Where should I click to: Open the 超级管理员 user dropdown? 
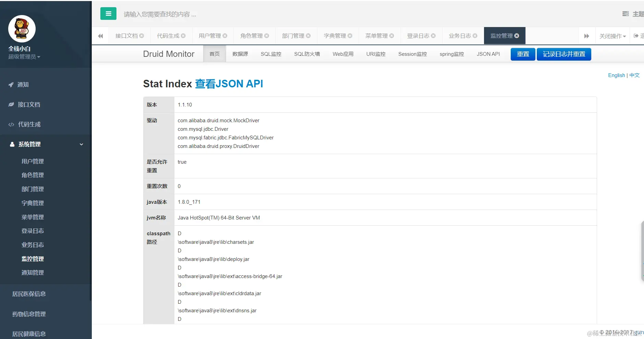pos(24,57)
